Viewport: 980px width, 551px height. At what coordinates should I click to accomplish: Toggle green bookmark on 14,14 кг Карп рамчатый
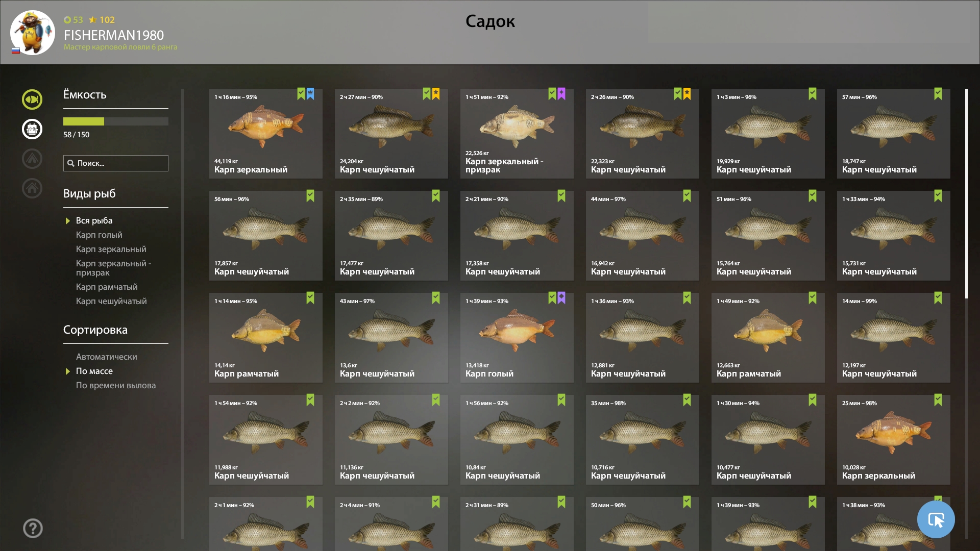310,298
